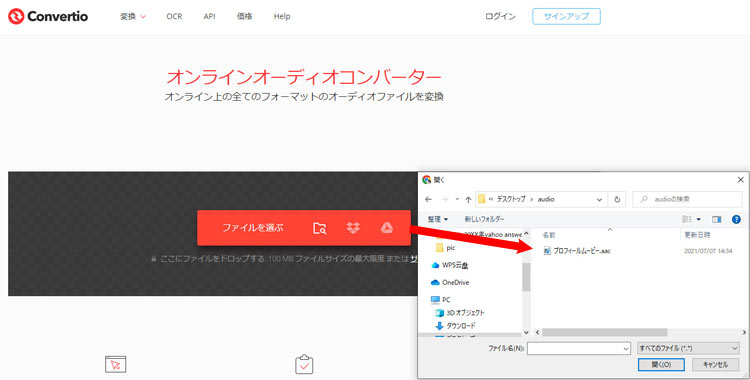Viewport: 750px width, 380px height.
Task: Click navigation tree scroll up arrow
Action: pyautogui.click(x=526, y=233)
